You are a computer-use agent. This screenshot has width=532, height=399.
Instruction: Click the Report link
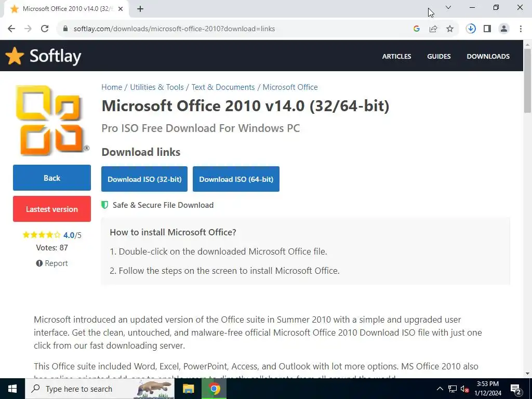point(52,263)
